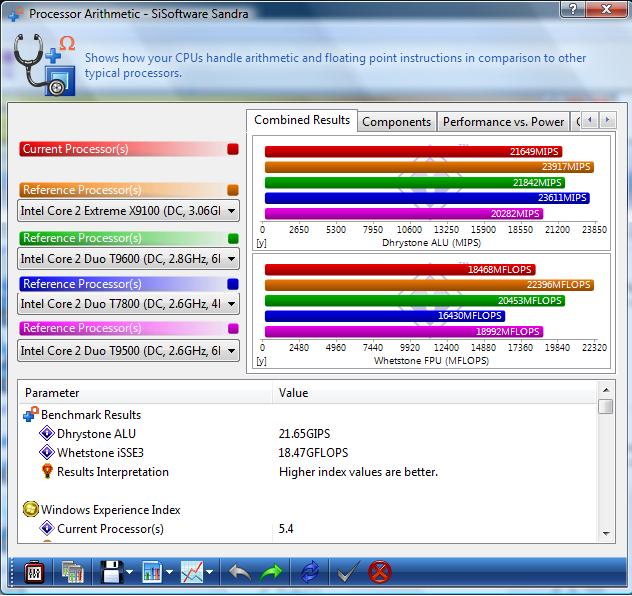Open the Core 2 Duo T9600 dropdown
Viewport: 632px width, 596px height.
pos(128,259)
